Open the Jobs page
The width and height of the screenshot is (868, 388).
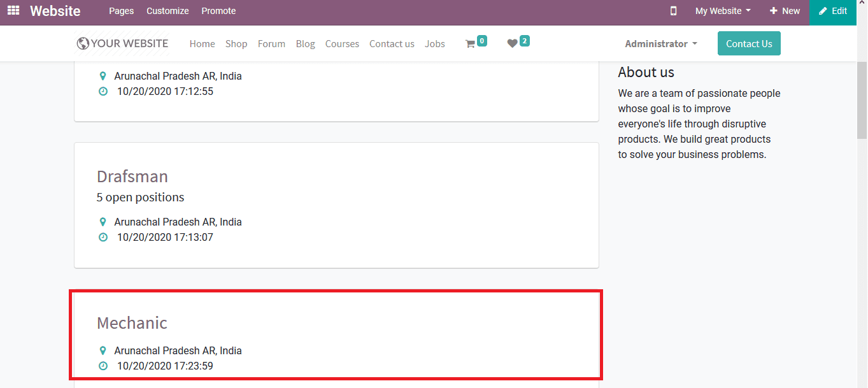click(435, 44)
